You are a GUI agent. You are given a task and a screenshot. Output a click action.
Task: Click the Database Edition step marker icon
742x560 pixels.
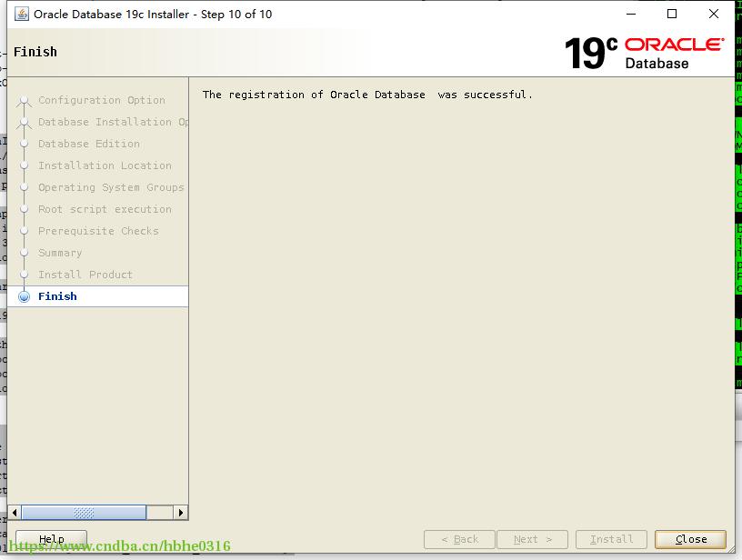click(x=25, y=144)
